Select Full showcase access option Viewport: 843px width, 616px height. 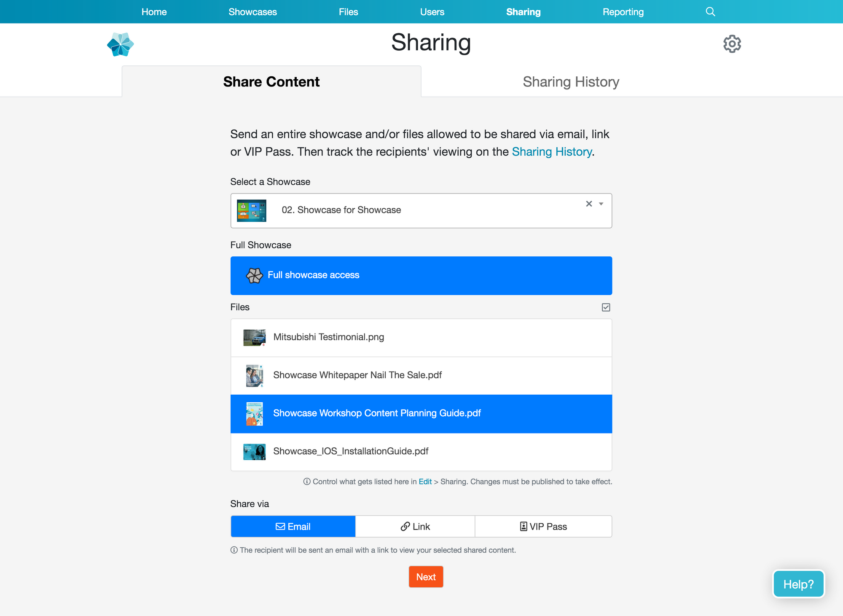click(421, 275)
